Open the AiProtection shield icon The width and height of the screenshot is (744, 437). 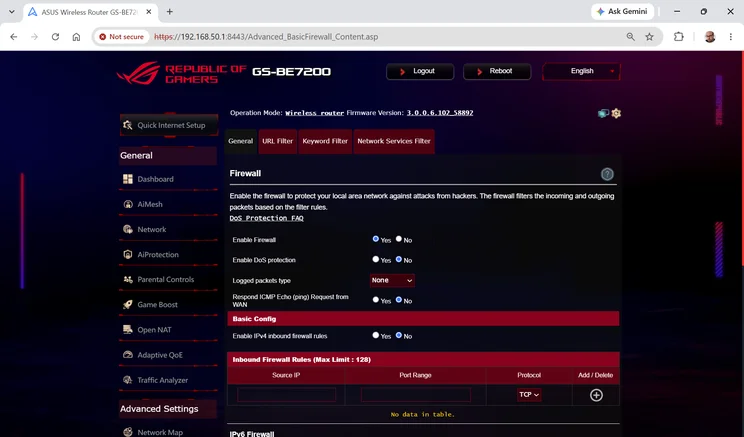(x=128, y=254)
